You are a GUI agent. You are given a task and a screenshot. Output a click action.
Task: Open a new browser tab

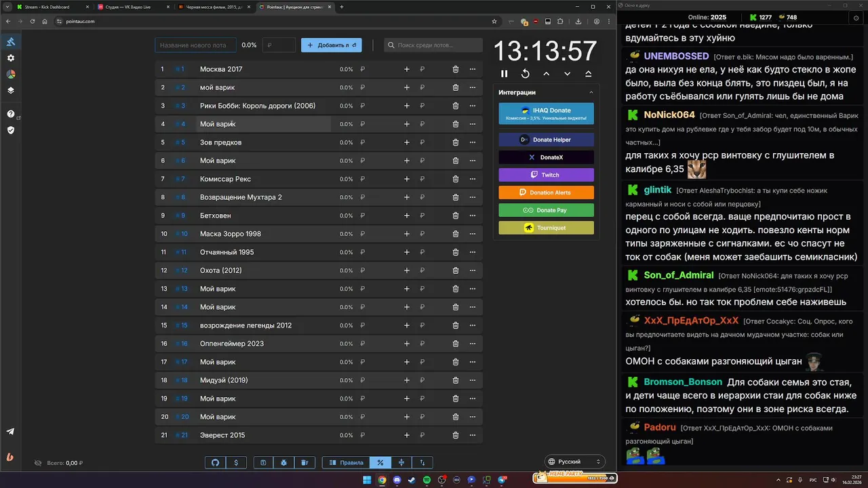point(341,7)
